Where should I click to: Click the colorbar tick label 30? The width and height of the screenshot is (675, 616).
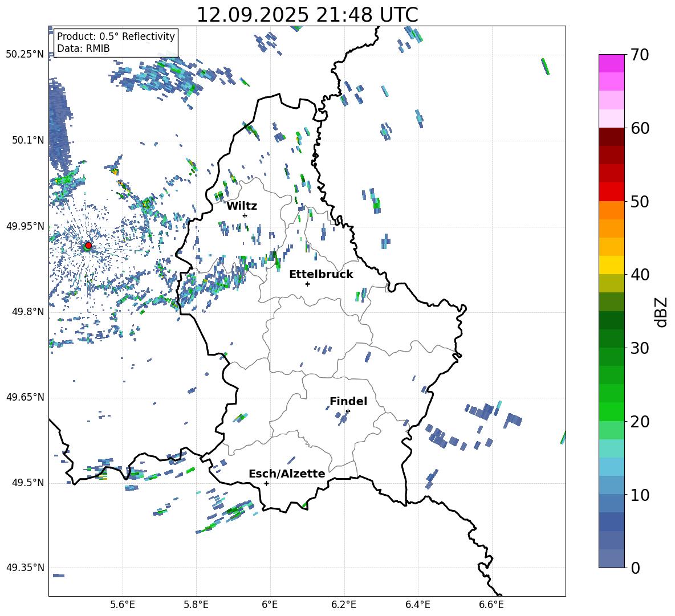(640, 348)
